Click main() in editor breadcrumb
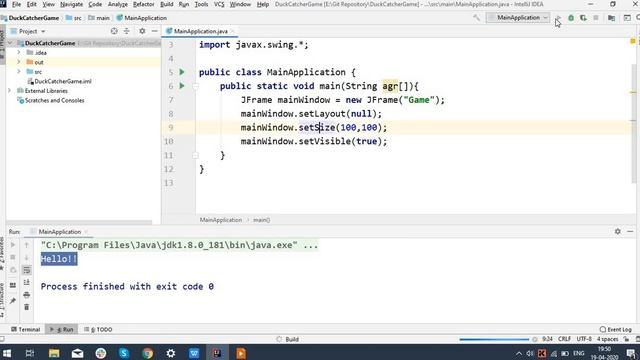Viewport: 640px width, 360px height. pos(262,220)
